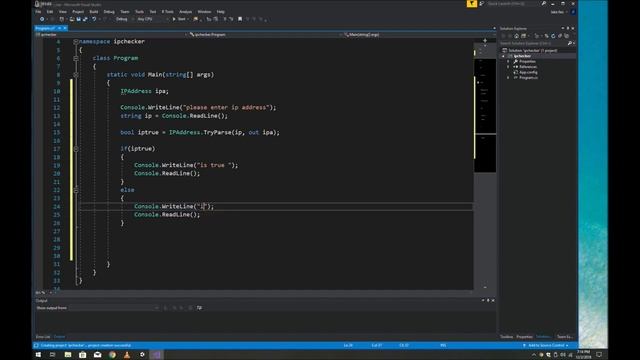
Task: Click the yellow feedback notification flag icon
Action: (x=471, y=4)
